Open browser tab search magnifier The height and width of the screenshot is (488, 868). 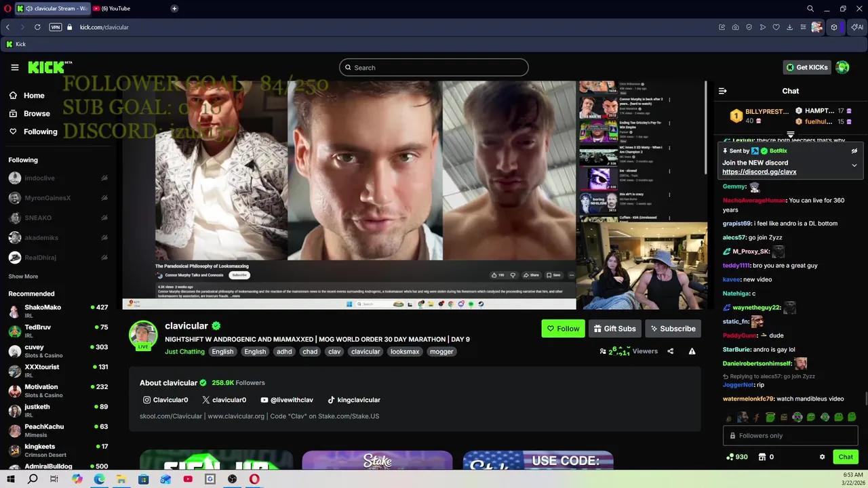810,8
